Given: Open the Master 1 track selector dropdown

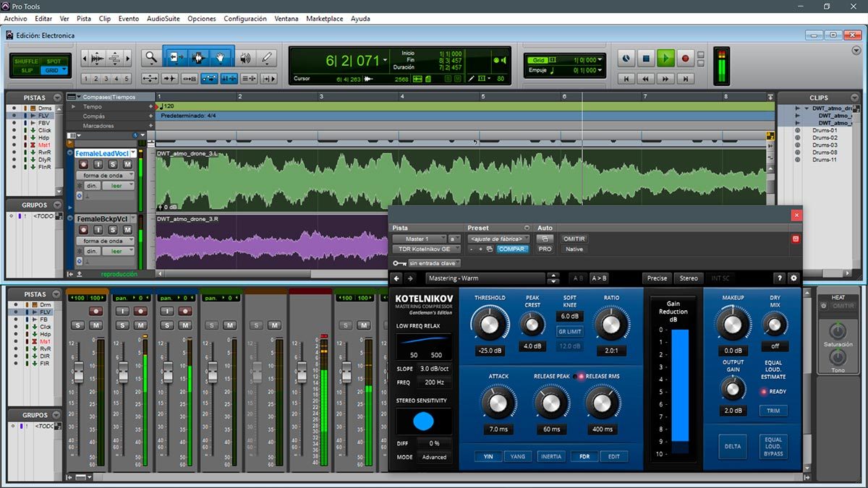Looking at the screenshot, I should [420, 239].
